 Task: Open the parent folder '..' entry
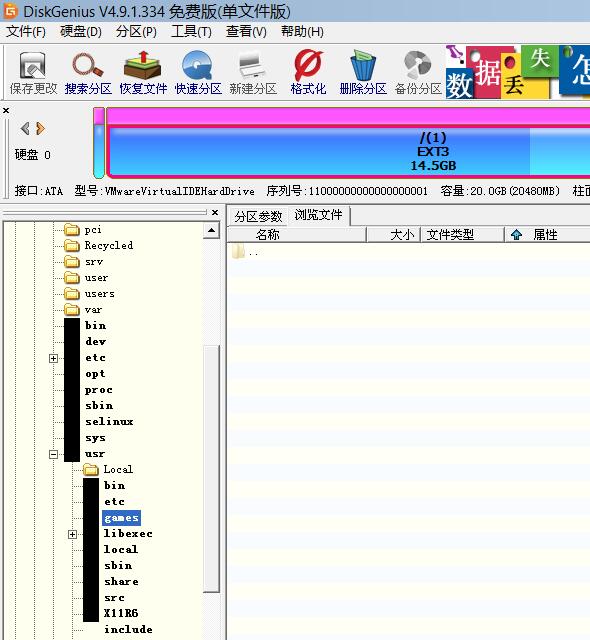245,252
